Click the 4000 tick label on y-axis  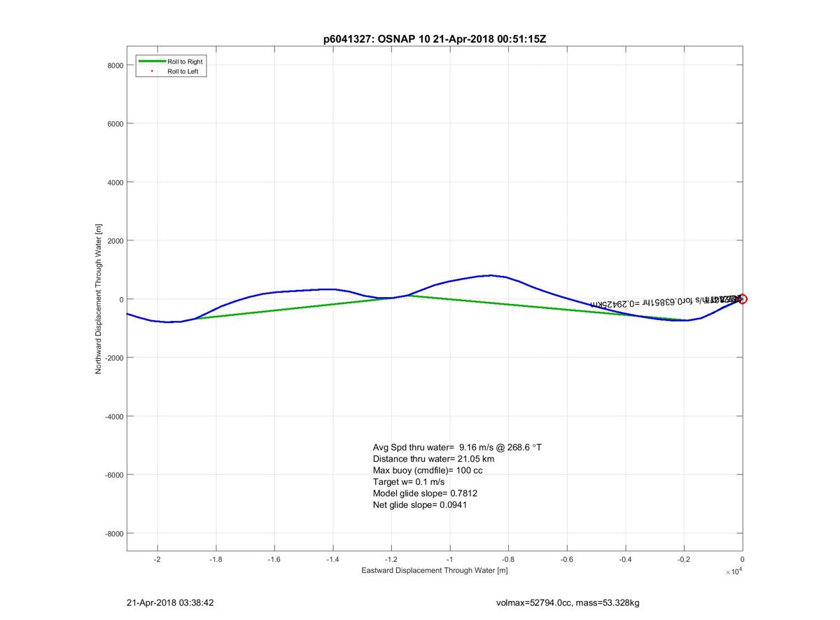point(115,182)
